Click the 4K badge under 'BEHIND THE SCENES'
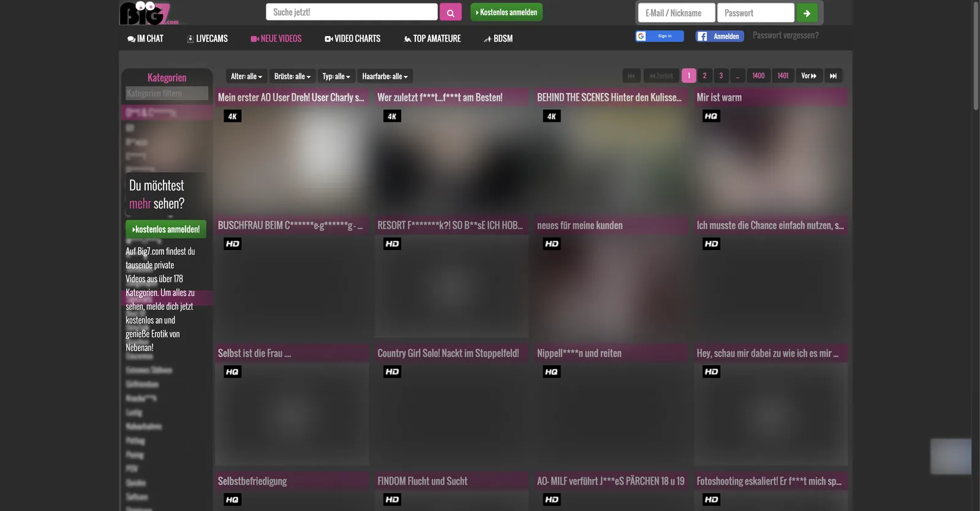The width and height of the screenshot is (980, 511). click(551, 116)
